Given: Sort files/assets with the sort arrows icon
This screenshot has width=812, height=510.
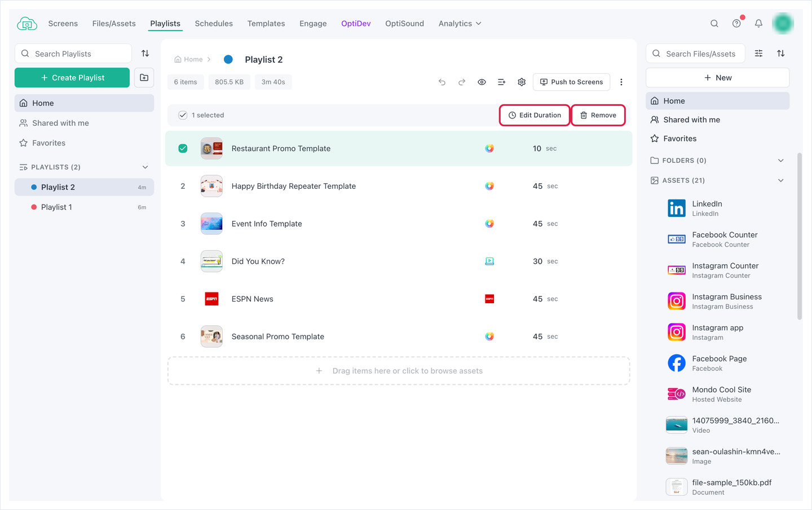Looking at the screenshot, I should [781, 54].
